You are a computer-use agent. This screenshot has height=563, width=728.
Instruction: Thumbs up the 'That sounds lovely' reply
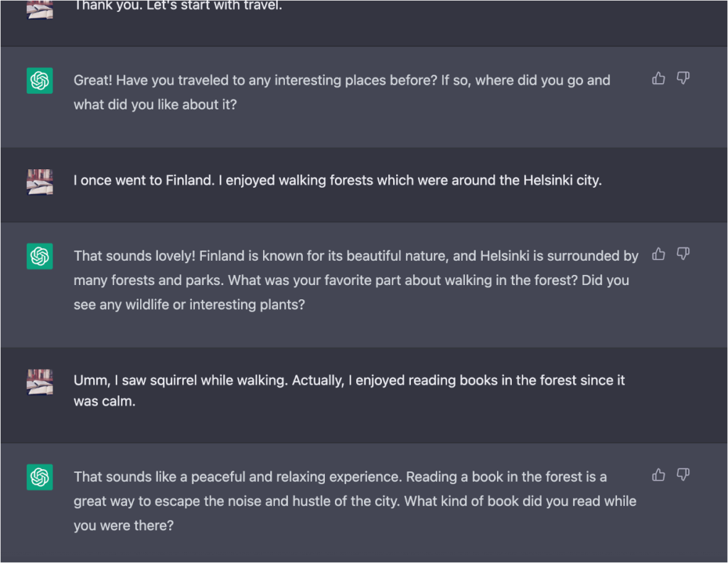[658, 254]
